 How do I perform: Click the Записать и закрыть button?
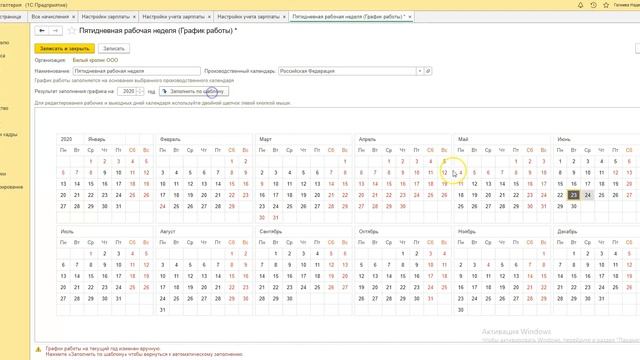(x=64, y=49)
